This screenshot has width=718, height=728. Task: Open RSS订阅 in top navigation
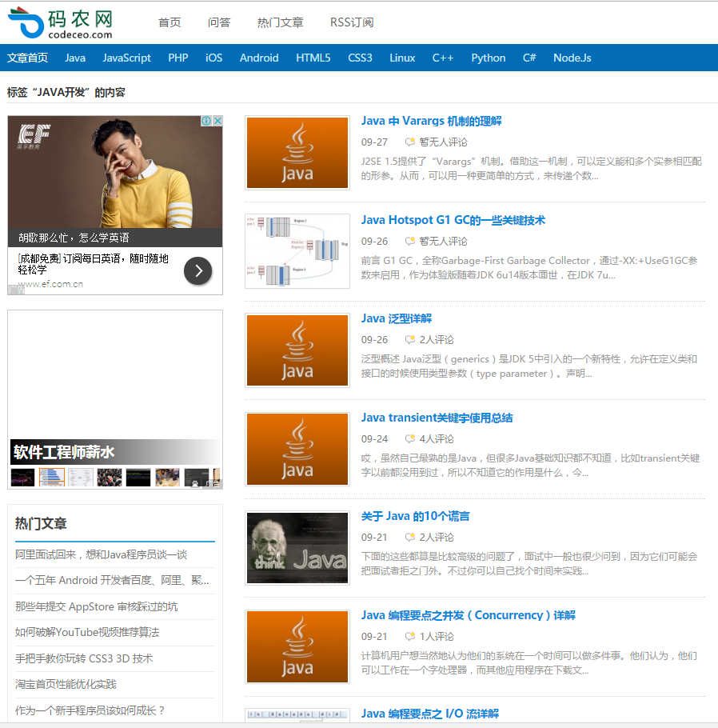352,22
